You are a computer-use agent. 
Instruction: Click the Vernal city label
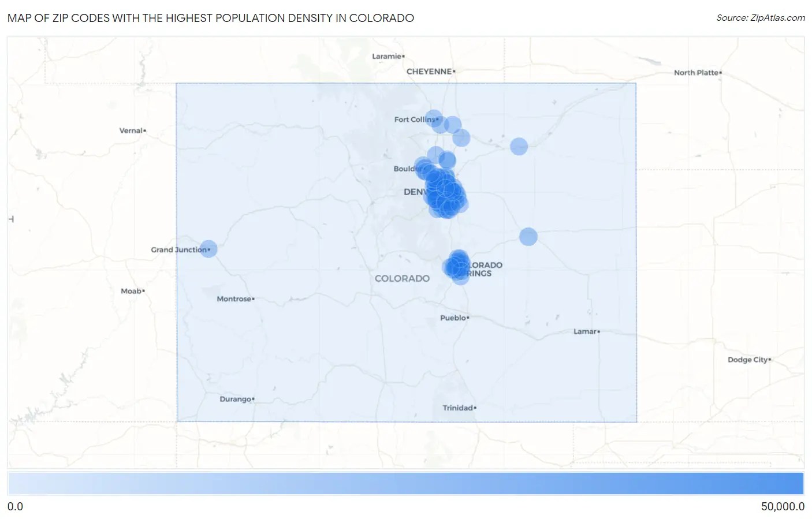tap(131, 130)
